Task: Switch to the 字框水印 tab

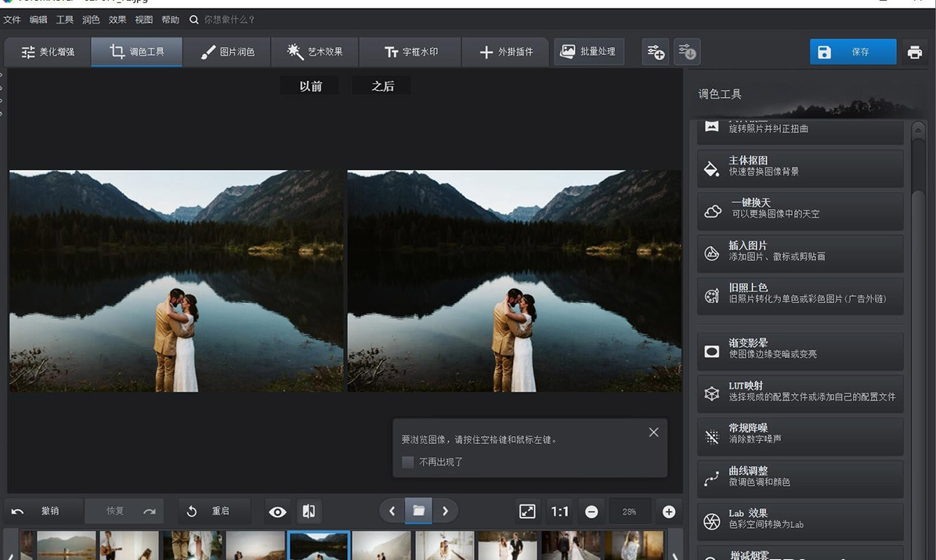Action: click(x=410, y=52)
